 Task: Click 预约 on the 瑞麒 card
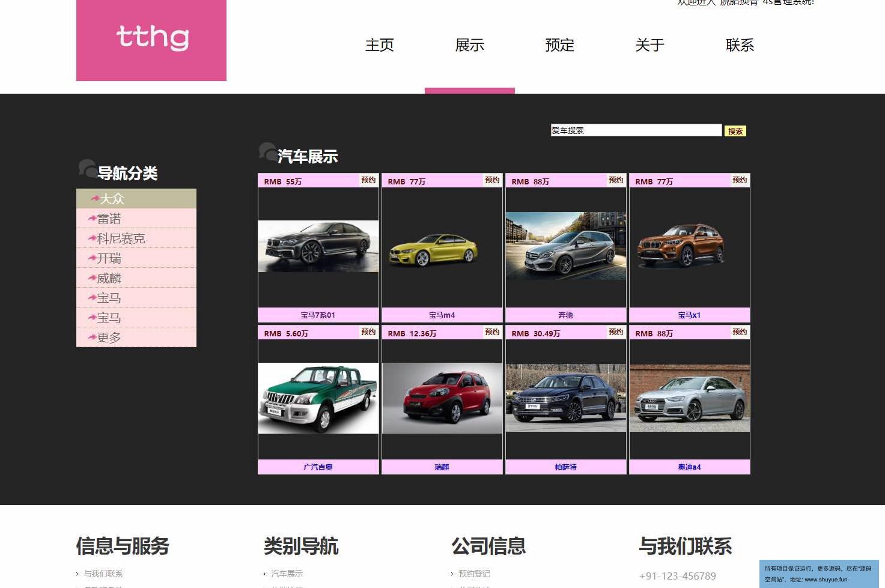(492, 332)
